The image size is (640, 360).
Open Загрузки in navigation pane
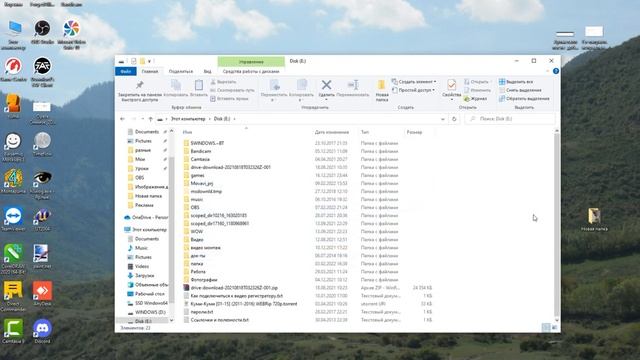(x=144, y=276)
